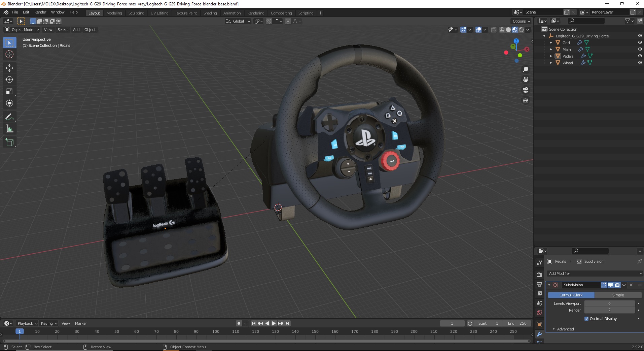
Task: Select the Catmull-Clark subdivision button
Action: coord(571,295)
